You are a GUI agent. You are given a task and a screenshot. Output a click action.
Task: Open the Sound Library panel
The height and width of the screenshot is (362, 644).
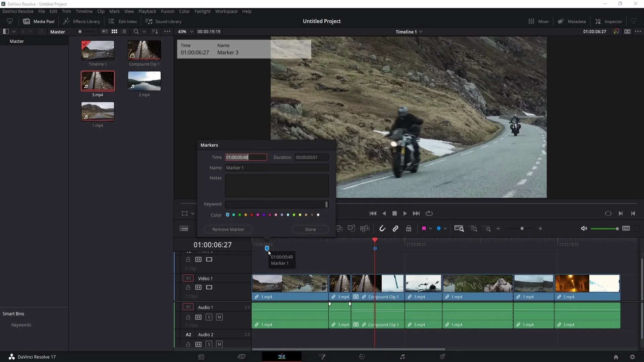click(163, 21)
